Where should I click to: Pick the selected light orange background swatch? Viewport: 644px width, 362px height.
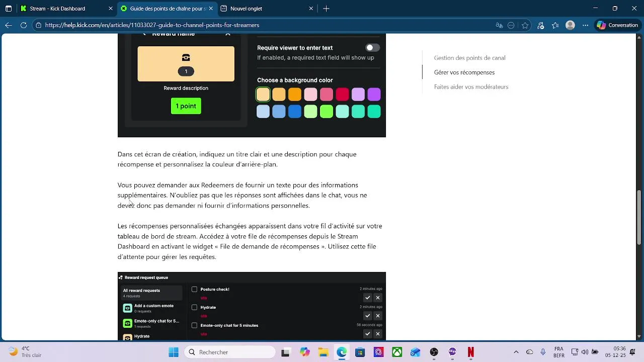click(263, 95)
